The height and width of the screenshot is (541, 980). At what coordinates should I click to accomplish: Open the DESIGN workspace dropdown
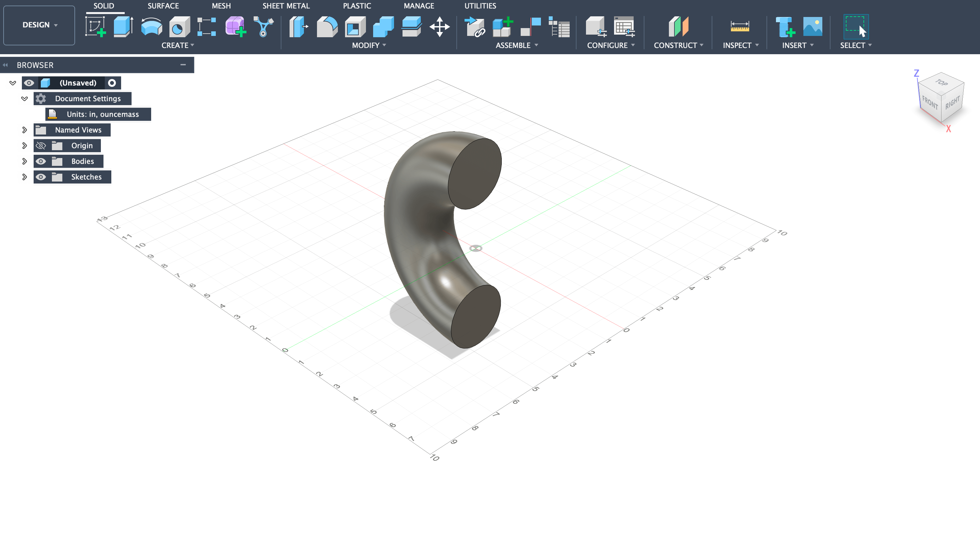click(39, 25)
